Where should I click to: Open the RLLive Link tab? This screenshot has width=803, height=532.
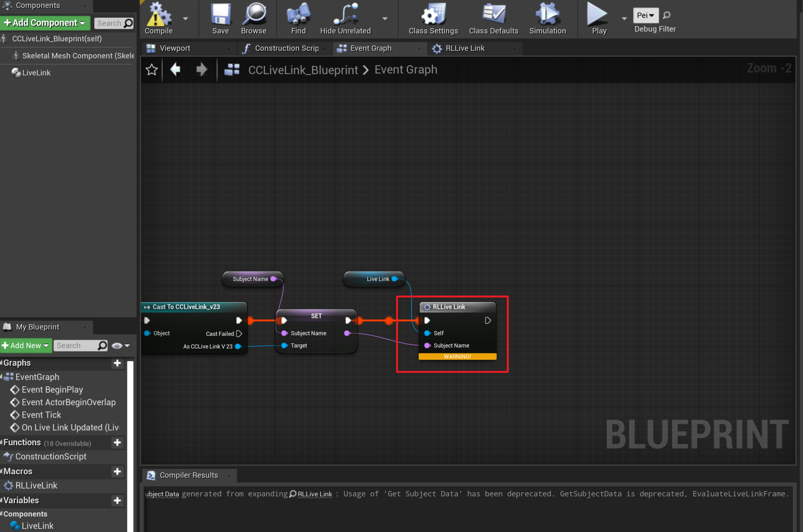point(465,48)
